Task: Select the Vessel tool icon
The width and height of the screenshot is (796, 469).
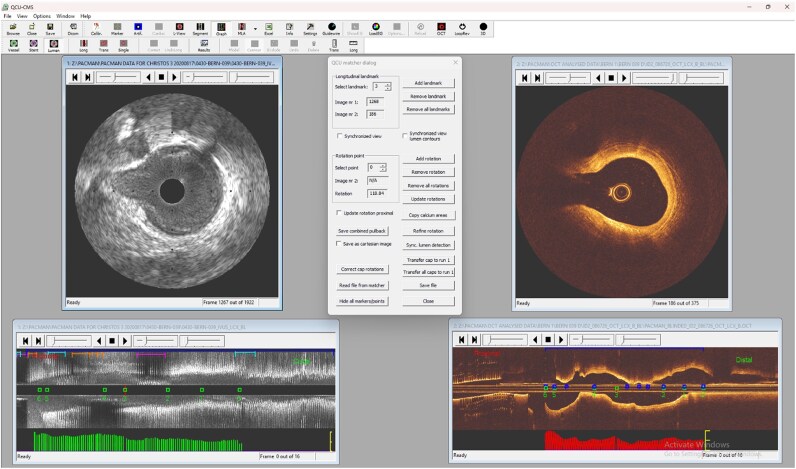Action: click(x=14, y=46)
